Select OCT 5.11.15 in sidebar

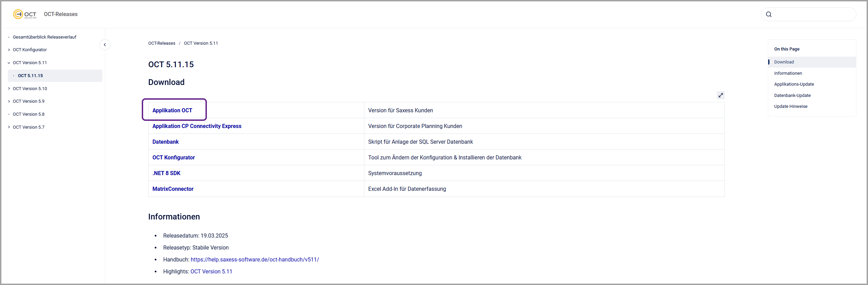coord(55,76)
